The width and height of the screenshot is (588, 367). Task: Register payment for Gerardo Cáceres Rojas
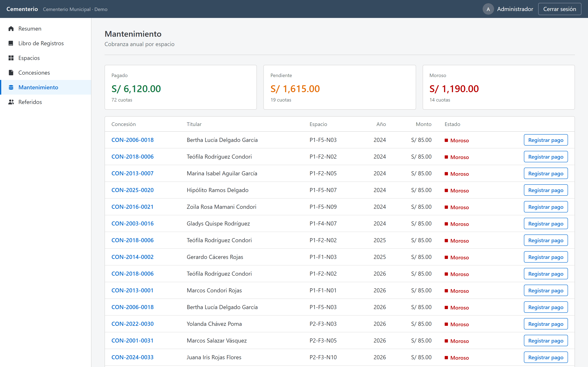[546, 257]
